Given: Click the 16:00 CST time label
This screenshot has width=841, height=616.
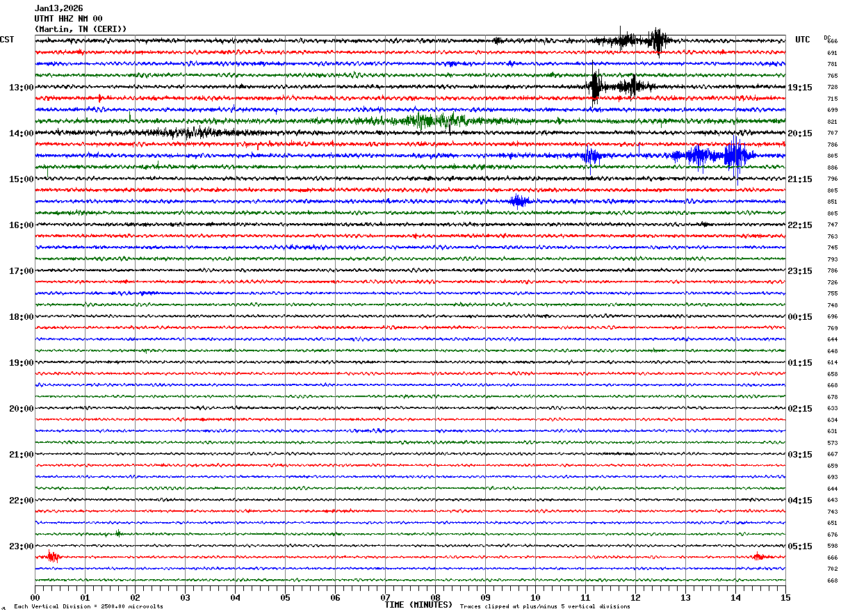Looking at the screenshot, I should pos(22,225).
